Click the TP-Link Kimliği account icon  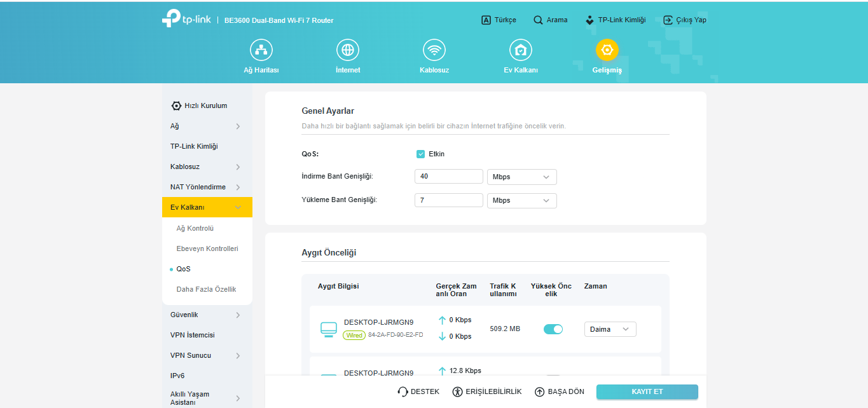590,20
